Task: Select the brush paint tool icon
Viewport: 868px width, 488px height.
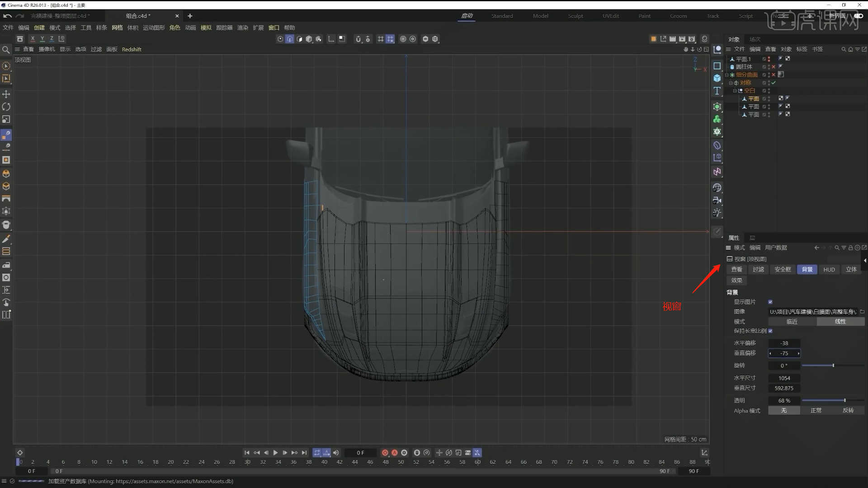Action: pos(6,239)
